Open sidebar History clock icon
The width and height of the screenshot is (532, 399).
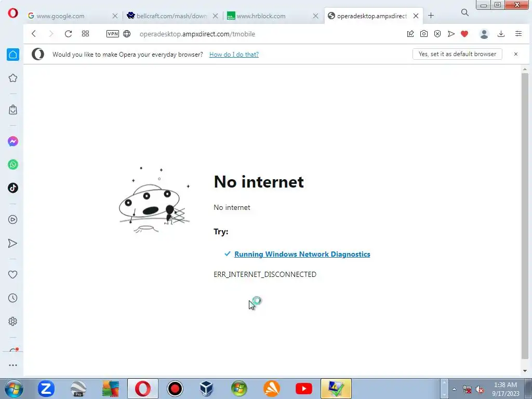(x=13, y=298)
